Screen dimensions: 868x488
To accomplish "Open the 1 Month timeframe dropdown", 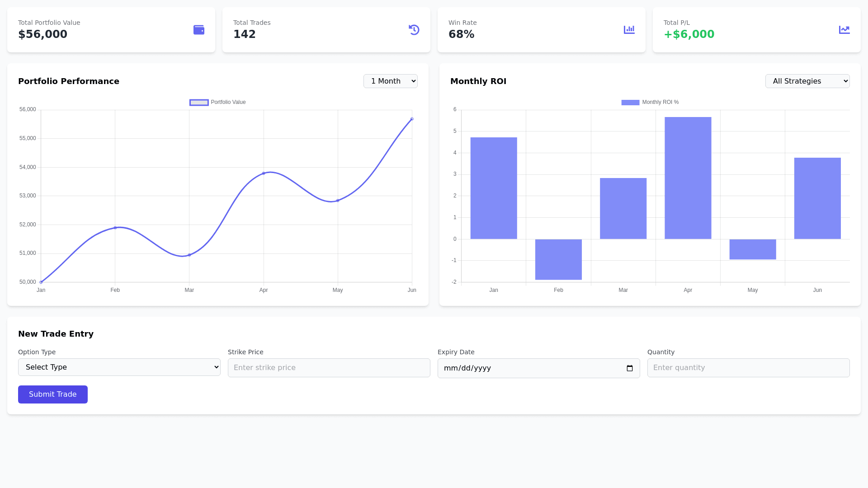I will point(391,81).
